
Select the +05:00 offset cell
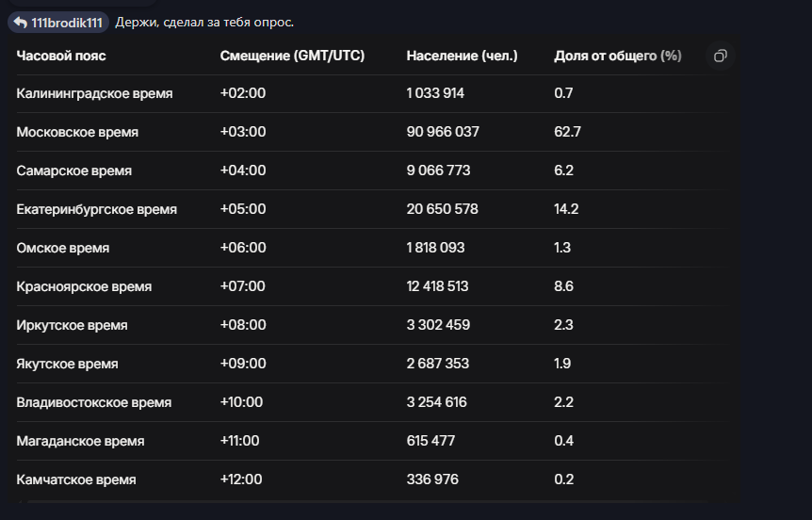(243, 210)
